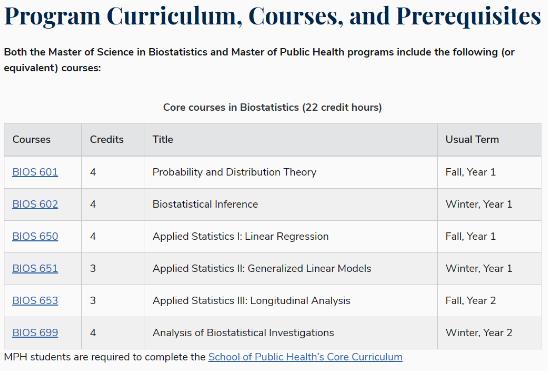Click the Program Curriculum page heading
548x371 pixels.
point(272,16)
